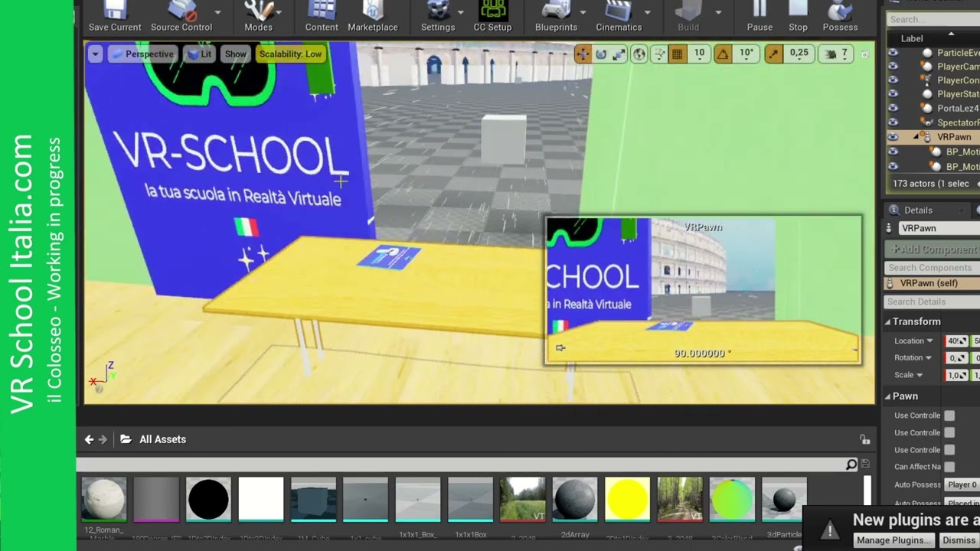Toggle surface snapping icon in viewport toolbar
This screenshot has width=980, height=551.
click(x=658, y=54)
